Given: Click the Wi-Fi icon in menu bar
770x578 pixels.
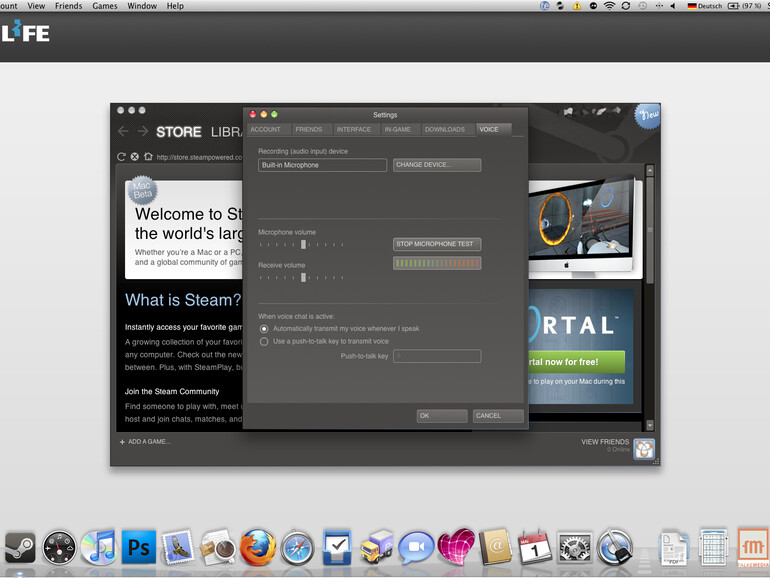Looking at the screenshot, I should click(609, 6).
